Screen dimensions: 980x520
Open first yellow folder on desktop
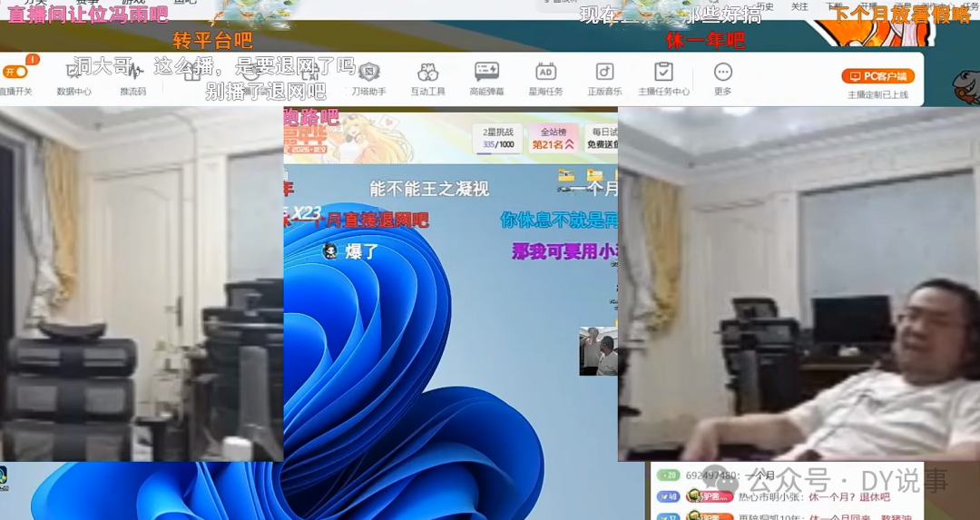(x=566, y=175)
